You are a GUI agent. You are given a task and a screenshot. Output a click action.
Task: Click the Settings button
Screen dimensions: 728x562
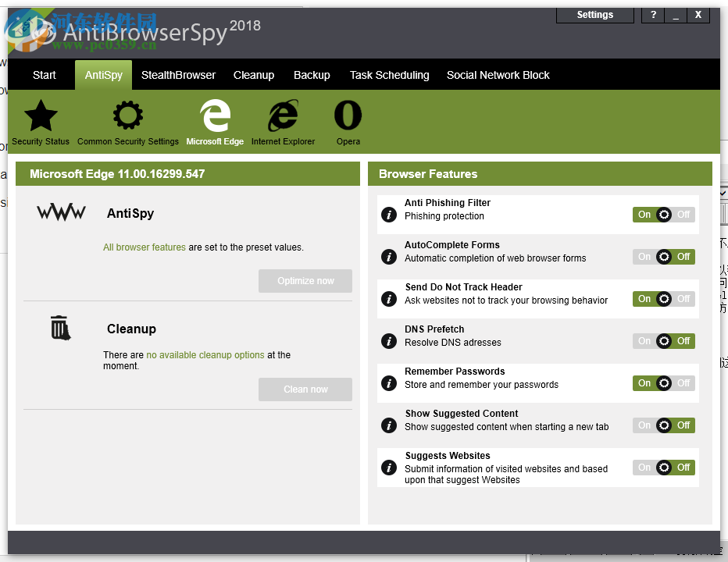594,15
